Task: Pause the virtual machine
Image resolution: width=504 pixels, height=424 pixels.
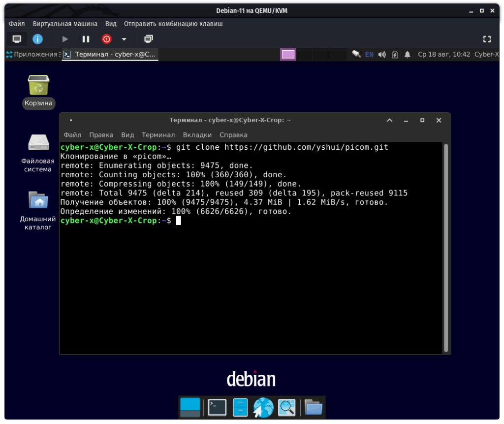Action: point(86,39)
